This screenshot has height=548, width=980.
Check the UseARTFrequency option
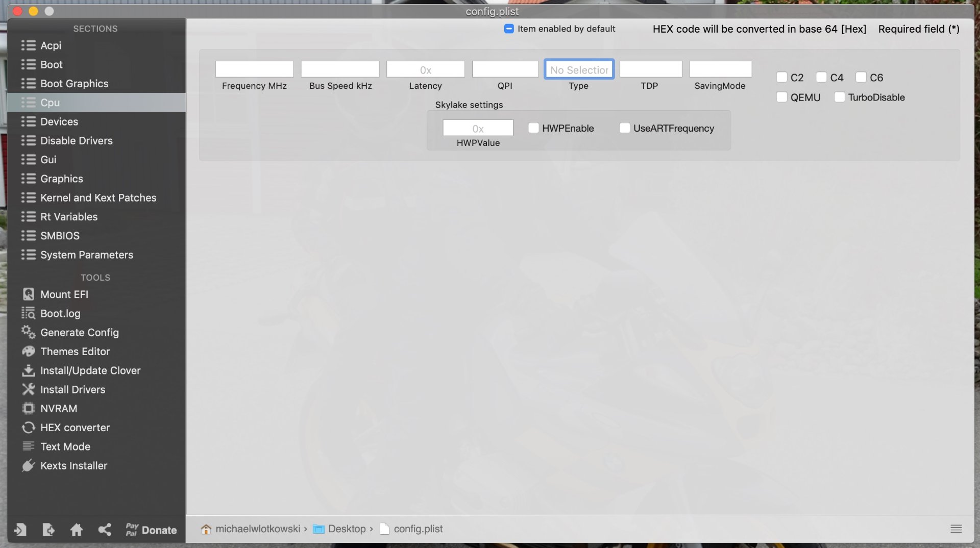click(624, 128)
